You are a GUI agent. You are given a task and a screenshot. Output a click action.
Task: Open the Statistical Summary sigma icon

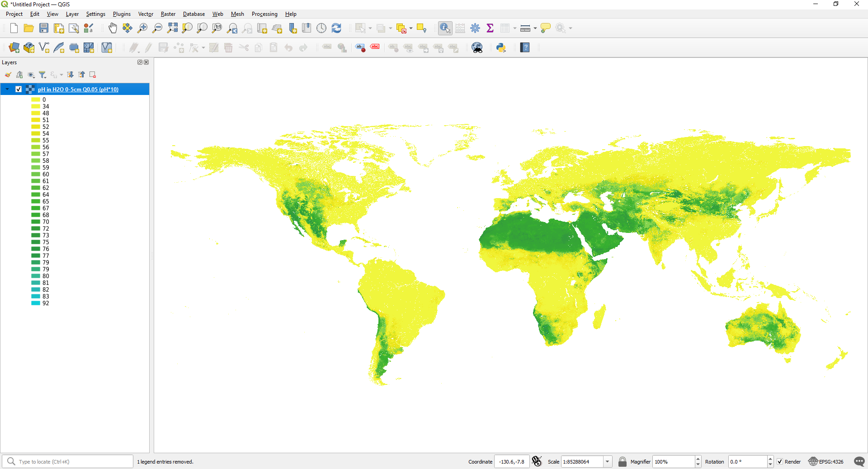click(x=490, y=28)
